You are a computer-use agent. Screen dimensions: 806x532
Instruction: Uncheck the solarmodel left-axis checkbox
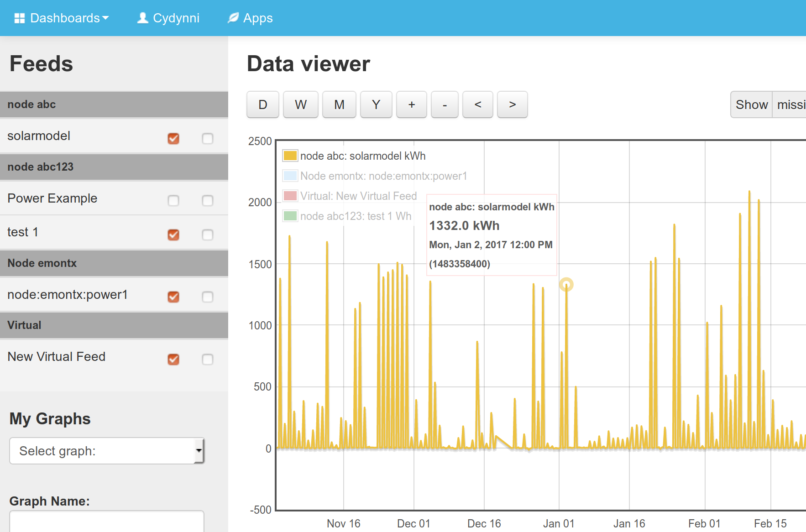173,138
